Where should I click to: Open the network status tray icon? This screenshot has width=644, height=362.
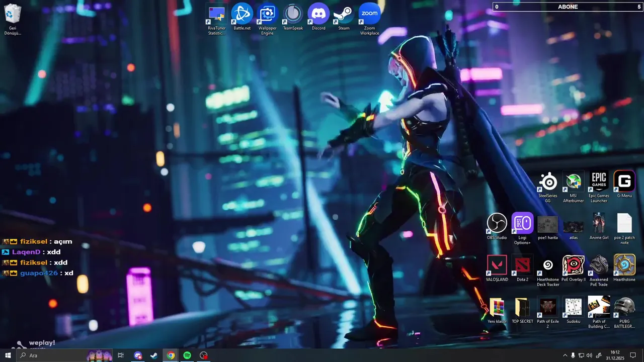coord(581,355)
